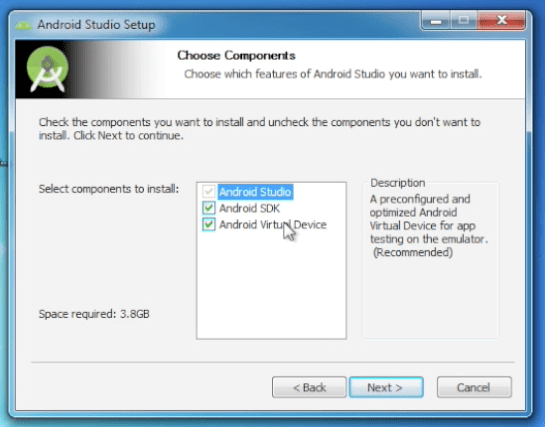
Task: Select the Android SDK component label
Action: (249, 208)
